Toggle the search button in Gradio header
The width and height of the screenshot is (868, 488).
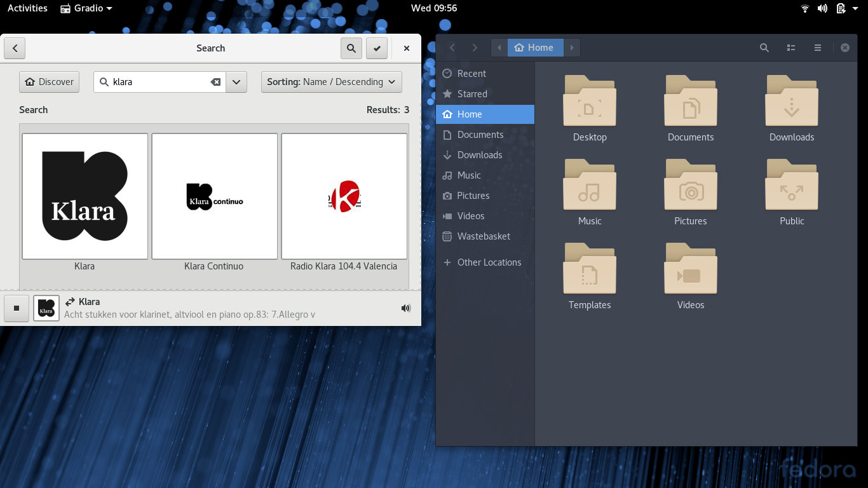click(351, 48)
